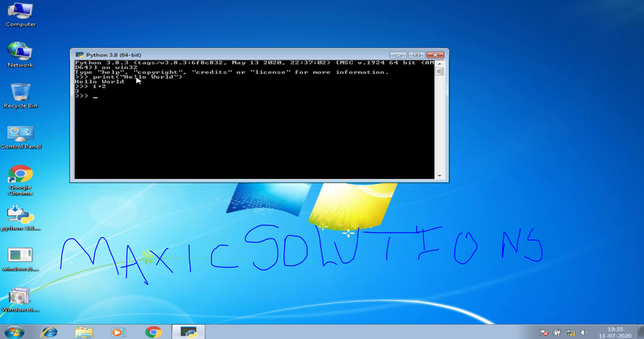Open the Windows Start menu
This screenshot has height=339, width=644.
coord(14,332)
